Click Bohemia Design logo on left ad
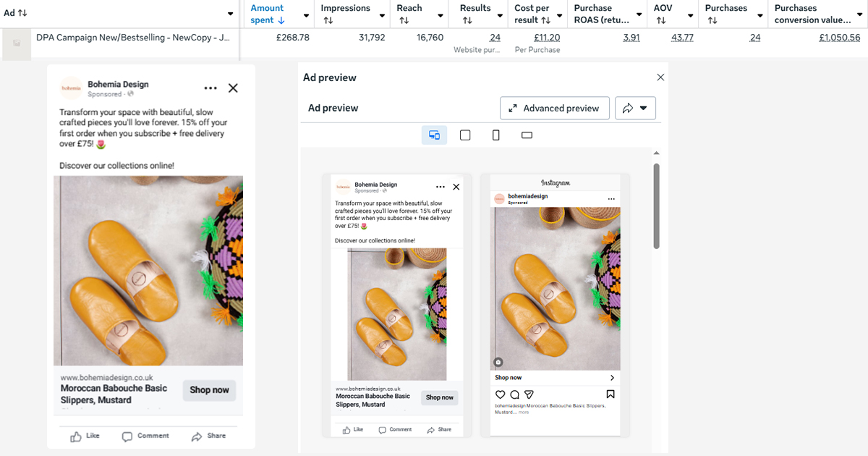This screenshot has width=868, height=456. pos(72,88)
